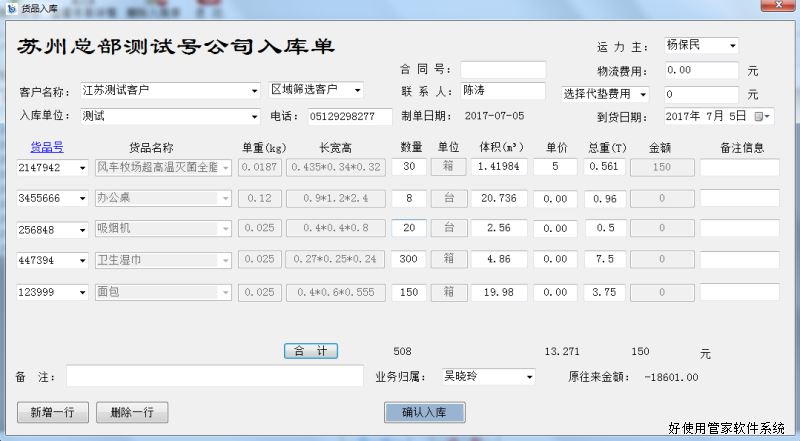Click the 确认入库 button

click(x=424, y=412)
